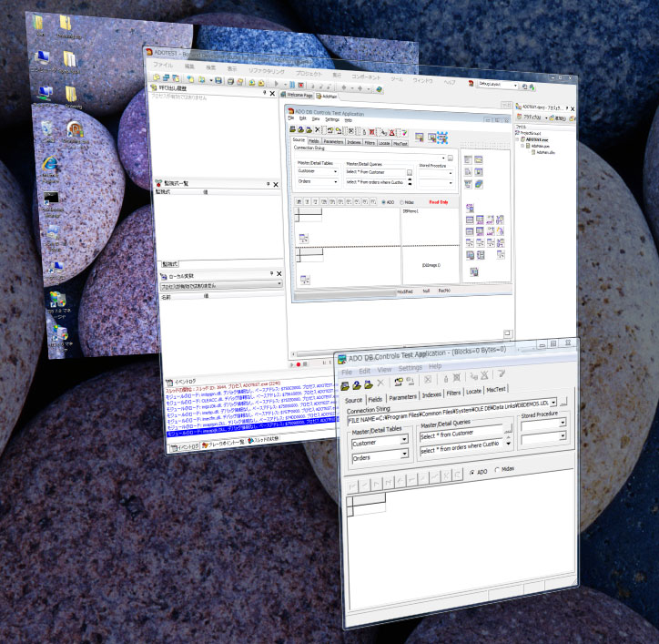Viewport: 659px width, 644px height.
Task: Click the command prompt desktop shortcut
Action: 51,198
